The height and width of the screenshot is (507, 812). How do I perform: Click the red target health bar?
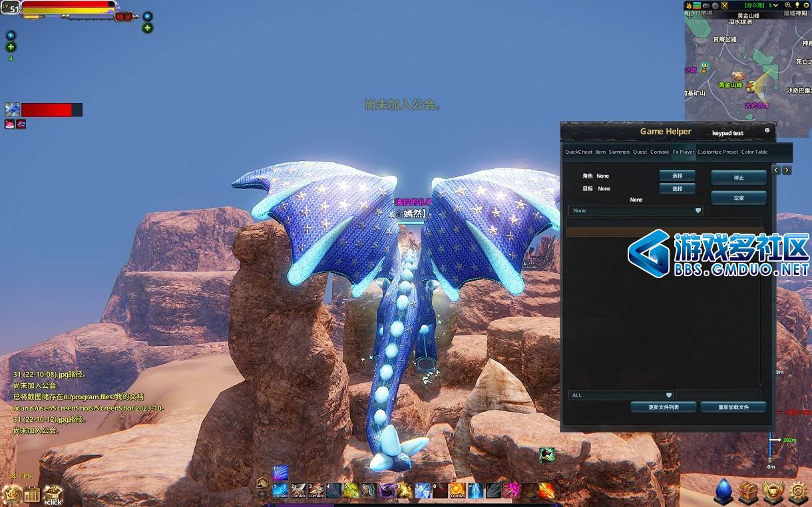click(52, 110)
